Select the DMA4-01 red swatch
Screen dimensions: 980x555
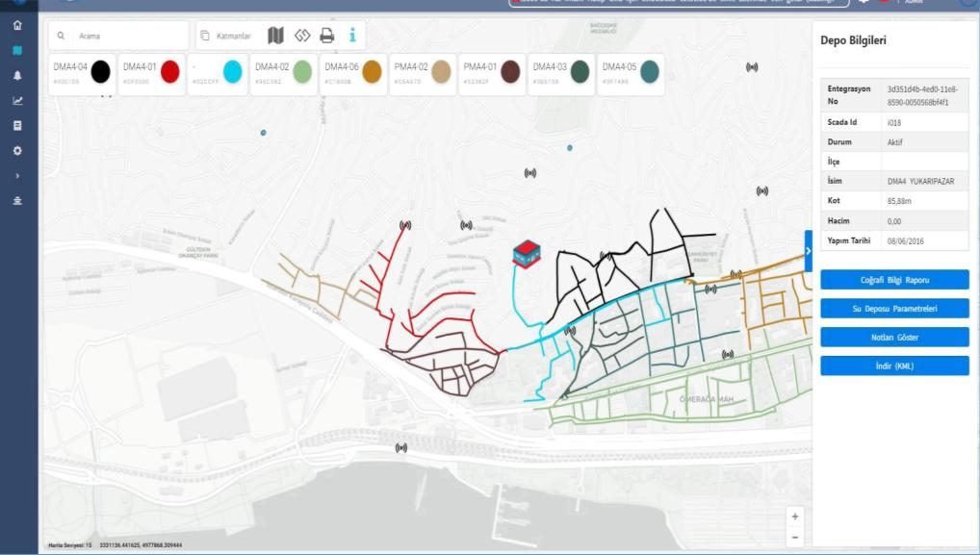(170, 72)
